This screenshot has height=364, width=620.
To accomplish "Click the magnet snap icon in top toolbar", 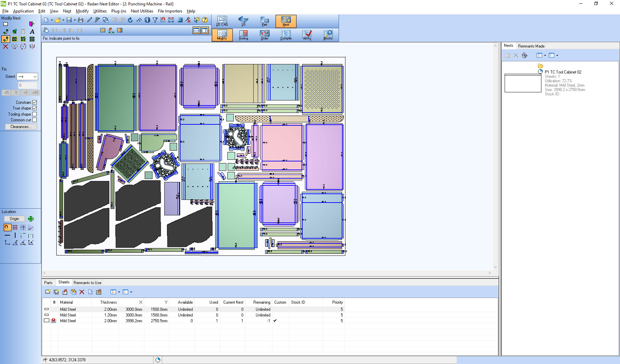I will [163, 20].
